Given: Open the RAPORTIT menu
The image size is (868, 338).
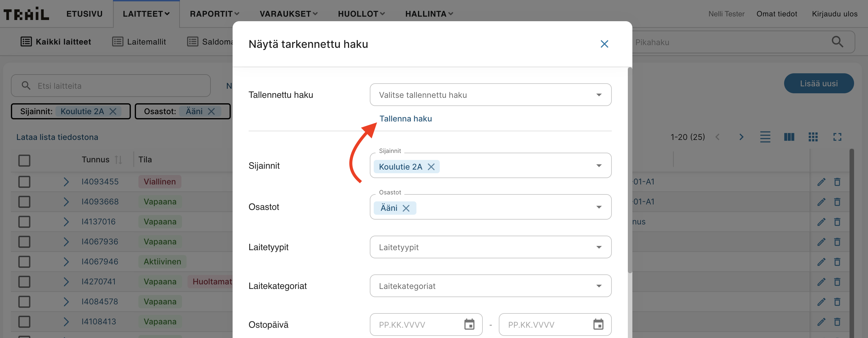Looking at the screenshot, I should (214, 14).
